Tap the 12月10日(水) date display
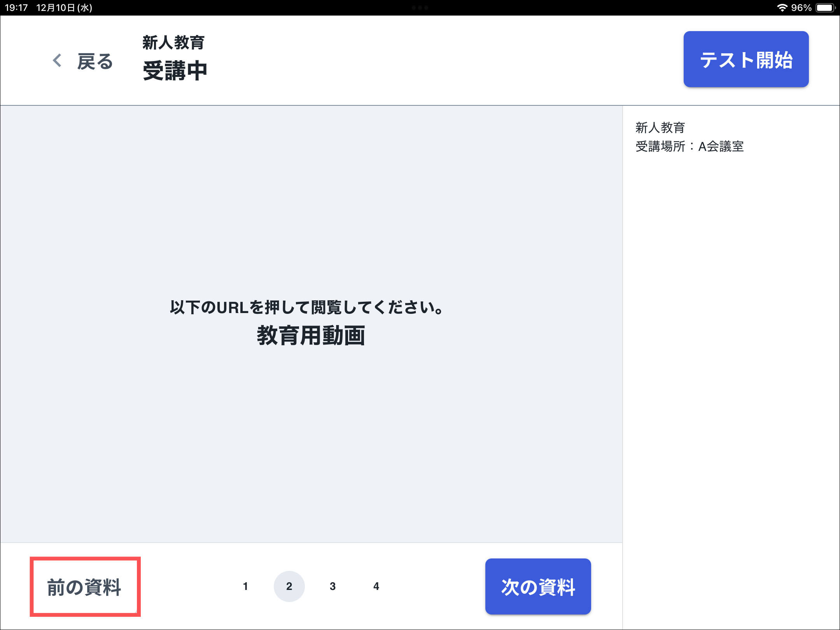Viewport: 840px width, 630px height. pyautogui.click(x=64, y=8)
